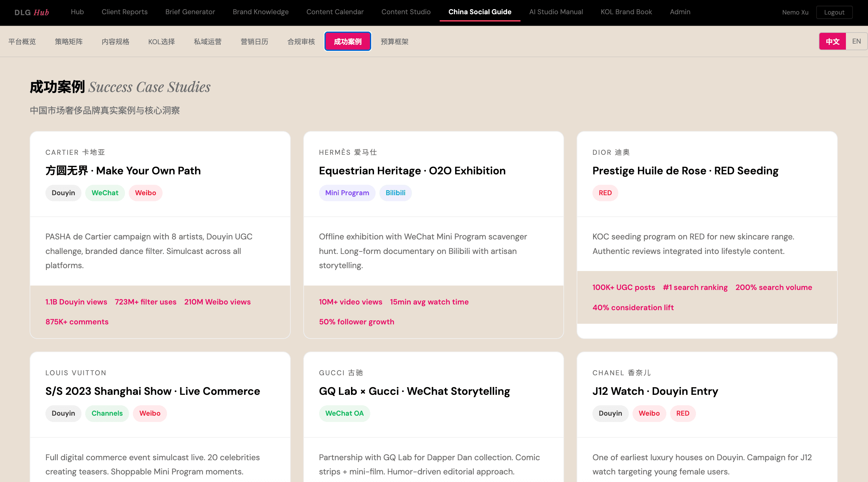Click the Nemo Xu user name
The image size is (868, 482).
coord(795,13)
